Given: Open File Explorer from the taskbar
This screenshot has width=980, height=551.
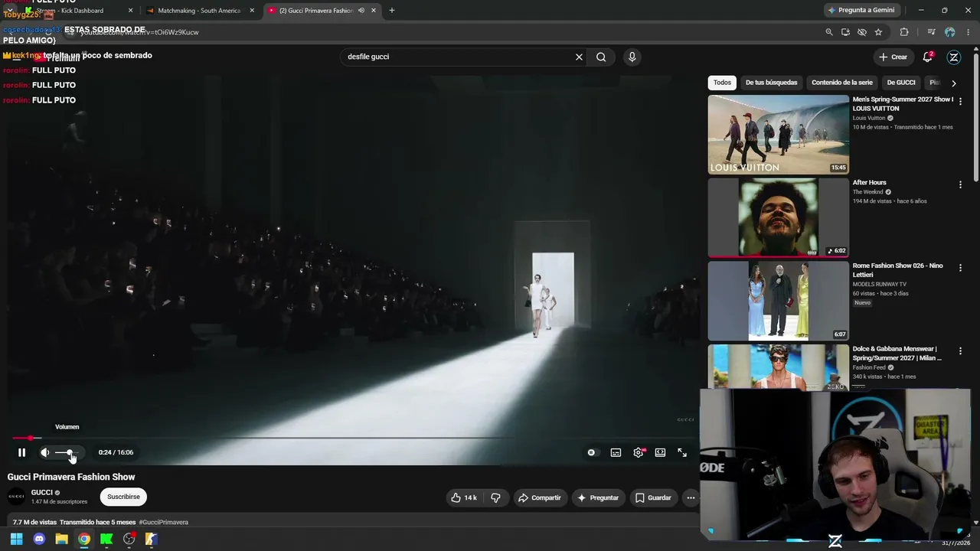Looking at the screenshot, I should point(62,539).
